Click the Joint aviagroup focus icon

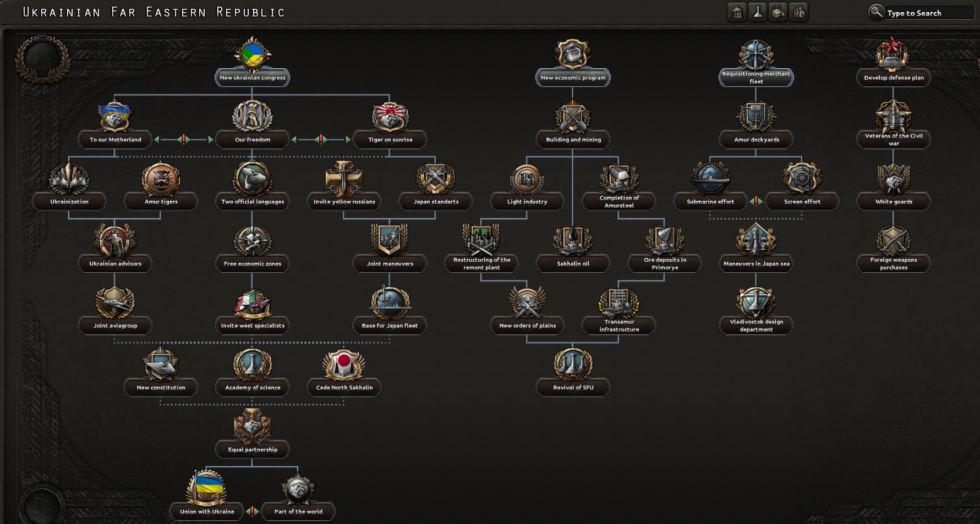pos(115,302)
